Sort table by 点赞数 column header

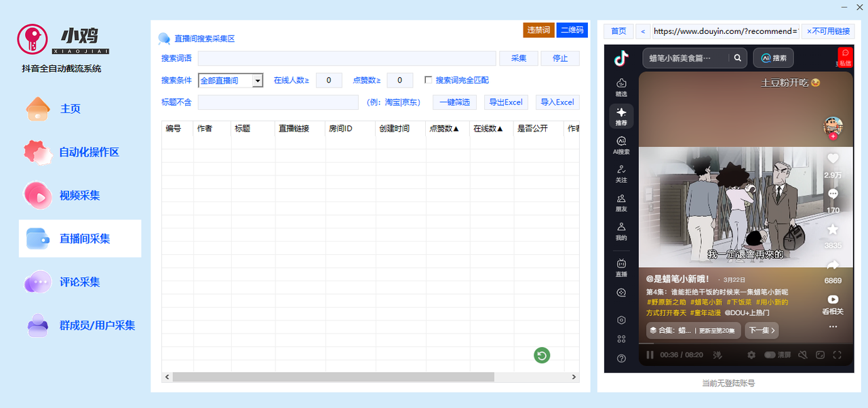pos(444,128)
